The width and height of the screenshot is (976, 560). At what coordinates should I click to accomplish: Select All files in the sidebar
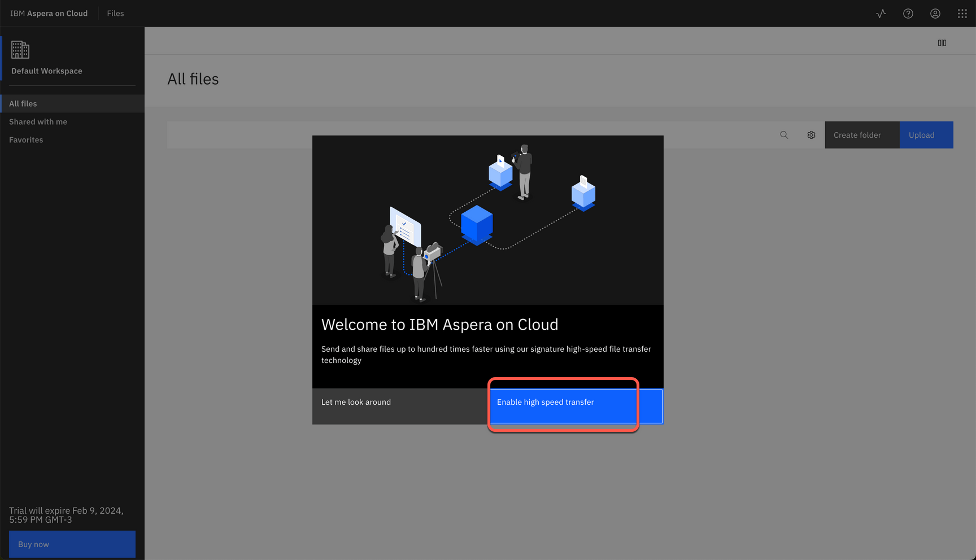pyautogui.click(x=23, y=103)
